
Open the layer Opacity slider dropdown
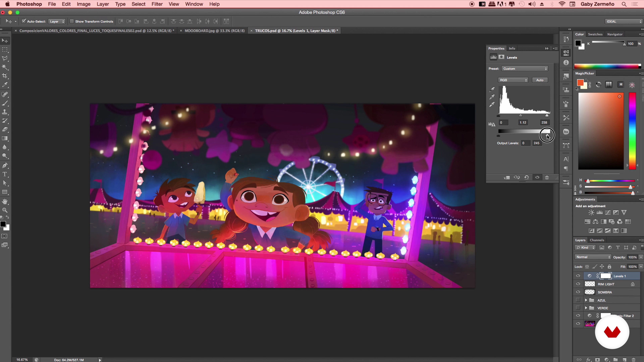tap(641, 257)
